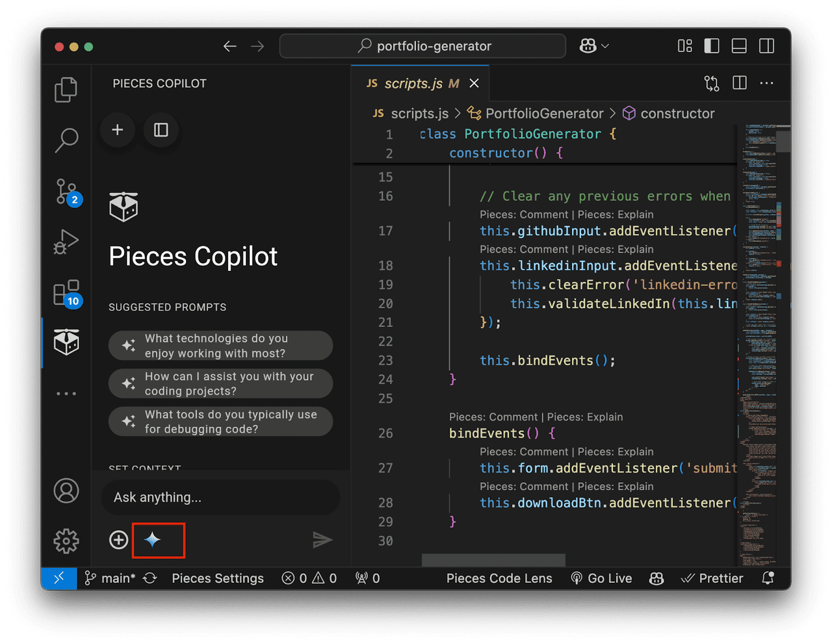Screen dimensions: 832x644
Task: Open the compare changes icon in editor toolbar
Action: (x=712, y=83)
